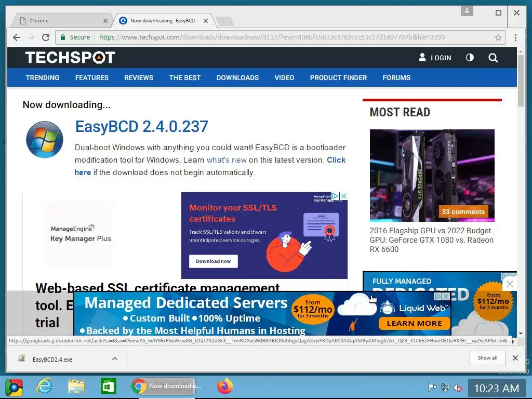Click the 10:23 AM clock

click(x=496, y=388)
